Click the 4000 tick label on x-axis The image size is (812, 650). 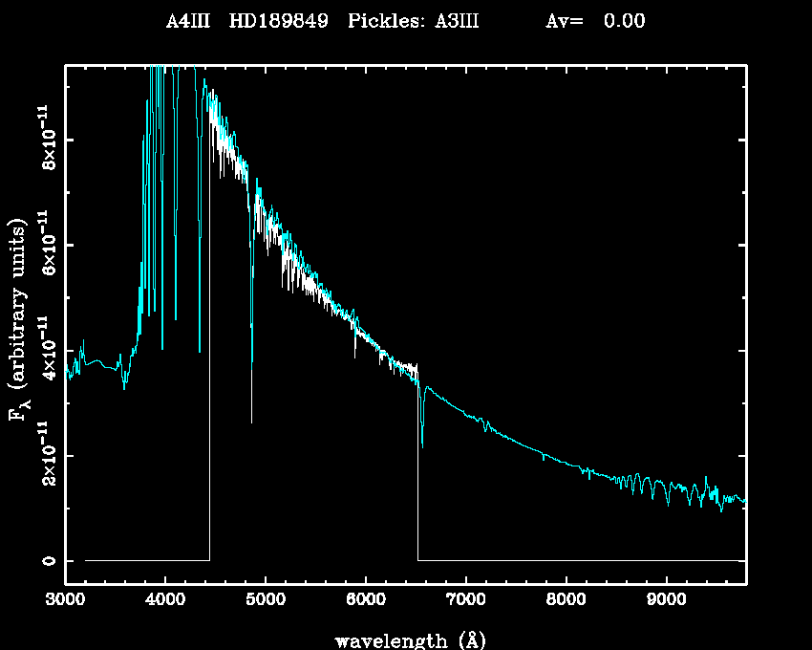pyautogui.click(x=165, y=600)
